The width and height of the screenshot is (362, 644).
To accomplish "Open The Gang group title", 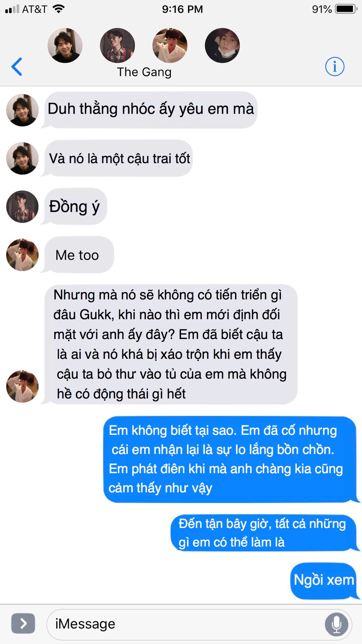I will click(x=144, y=72).
